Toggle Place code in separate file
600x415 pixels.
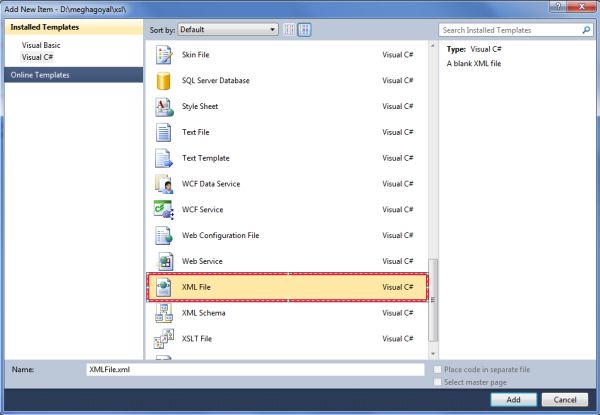437,369
